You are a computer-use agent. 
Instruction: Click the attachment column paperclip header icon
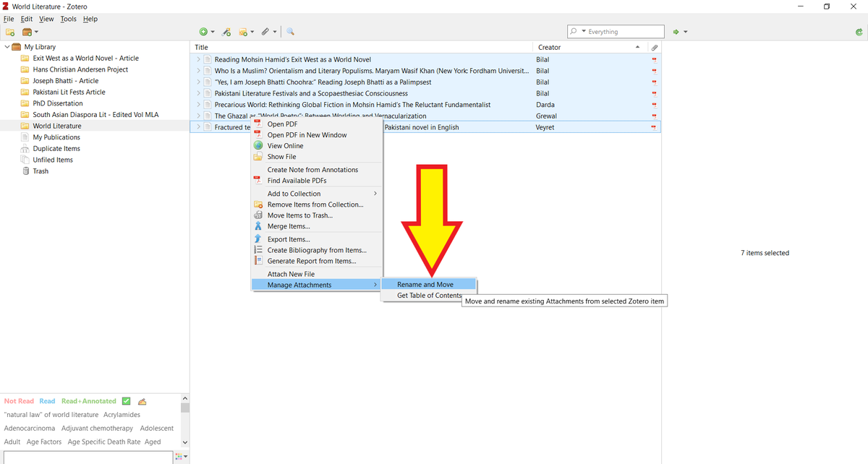[653, 47]
